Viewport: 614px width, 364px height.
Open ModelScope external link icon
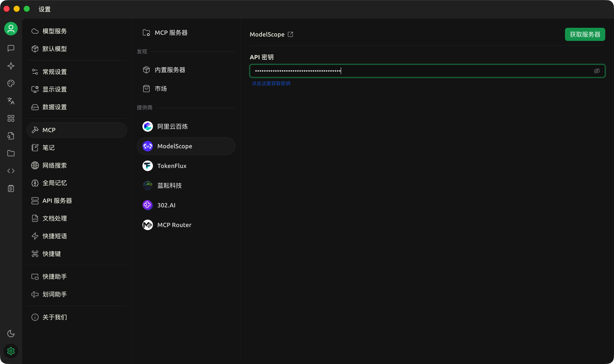[290, 34]
